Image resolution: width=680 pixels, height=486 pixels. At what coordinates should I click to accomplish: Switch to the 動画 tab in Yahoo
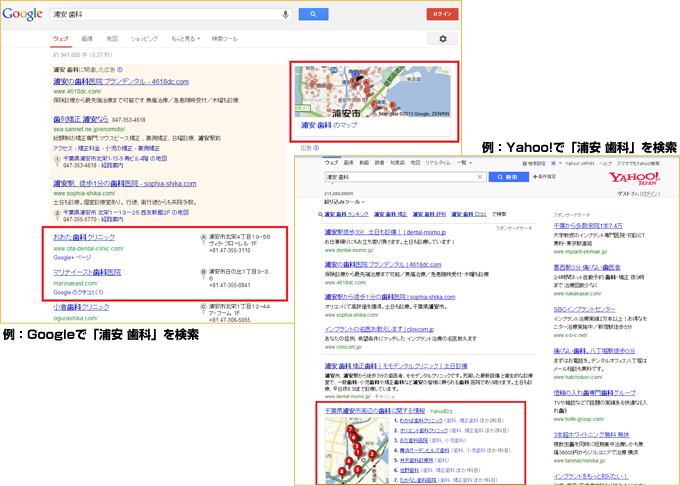click(364, 163)
